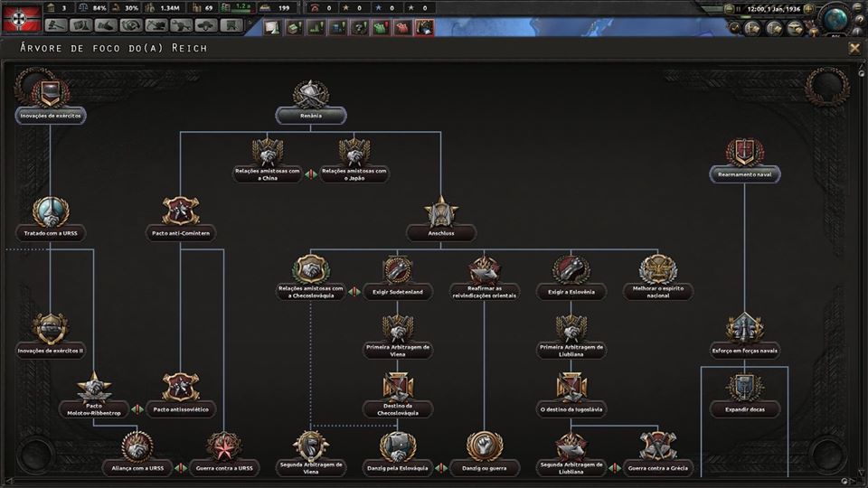The width and height of the screenshot is (868, 488).
Task: Open the Production wrench toolbar button
Action: (x=181, y=25)
